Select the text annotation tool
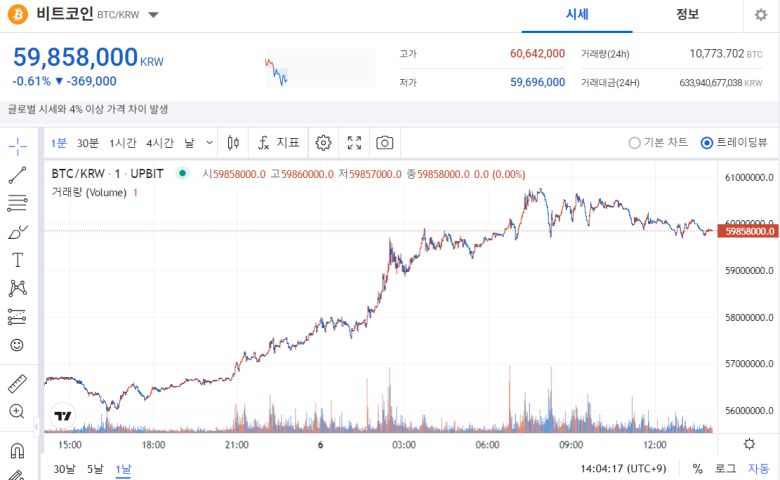 coord(17,260)
